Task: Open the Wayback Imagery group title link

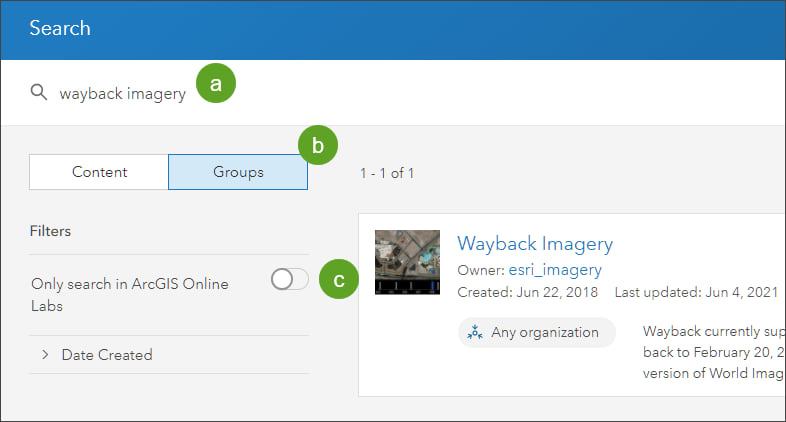Action: (x=535, y=244)
